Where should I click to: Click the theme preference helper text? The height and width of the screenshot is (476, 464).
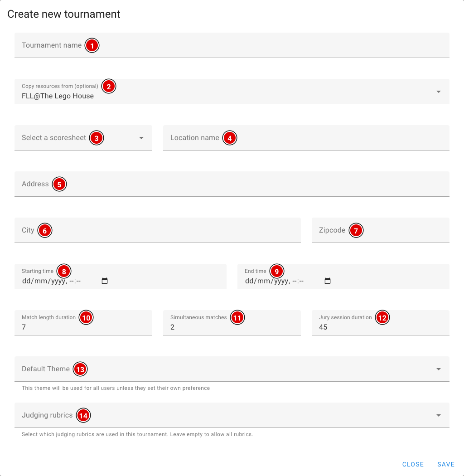(116, 388)
